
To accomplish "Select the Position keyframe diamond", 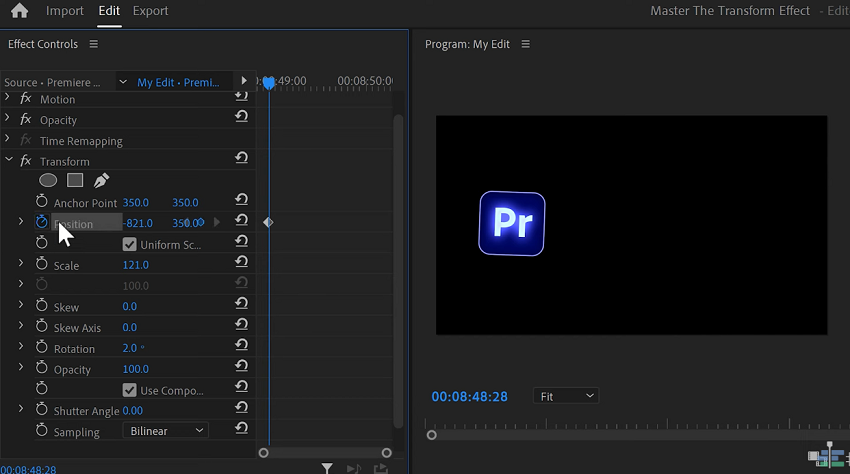I will (268, 222).
